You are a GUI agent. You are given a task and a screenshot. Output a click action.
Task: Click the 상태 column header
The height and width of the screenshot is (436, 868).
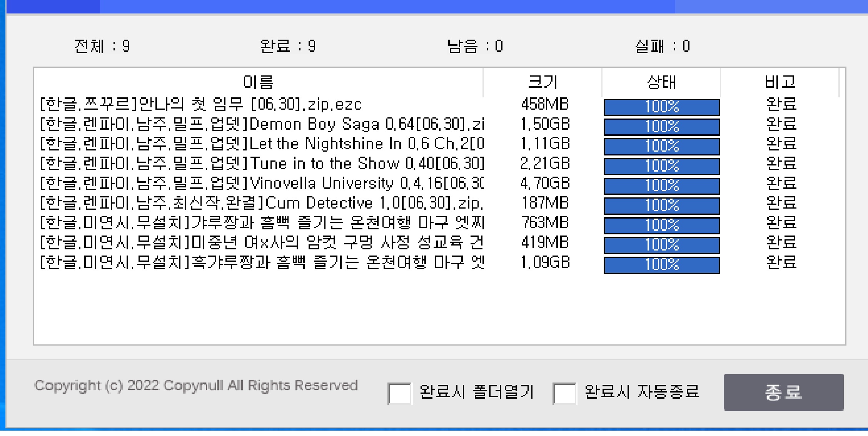click(661, 82)
